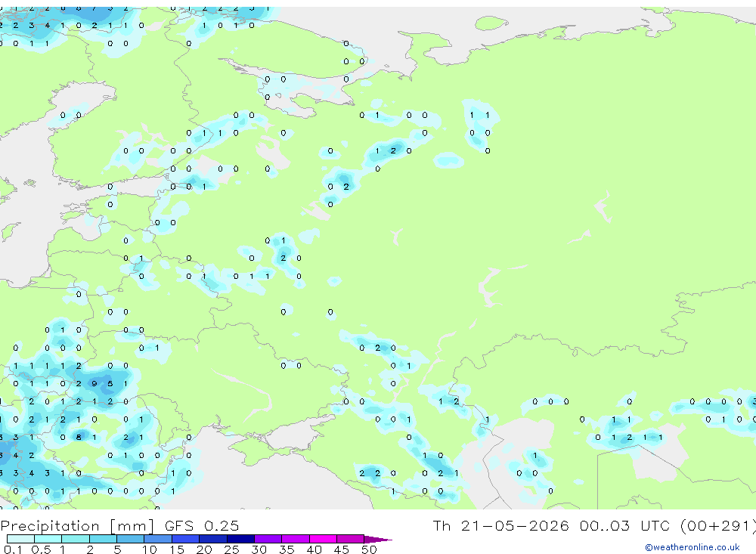Pick the 35–40 mm magenta legend swatch
The width and height of the screenshot is (756, 554).
[x=296, y=539]
